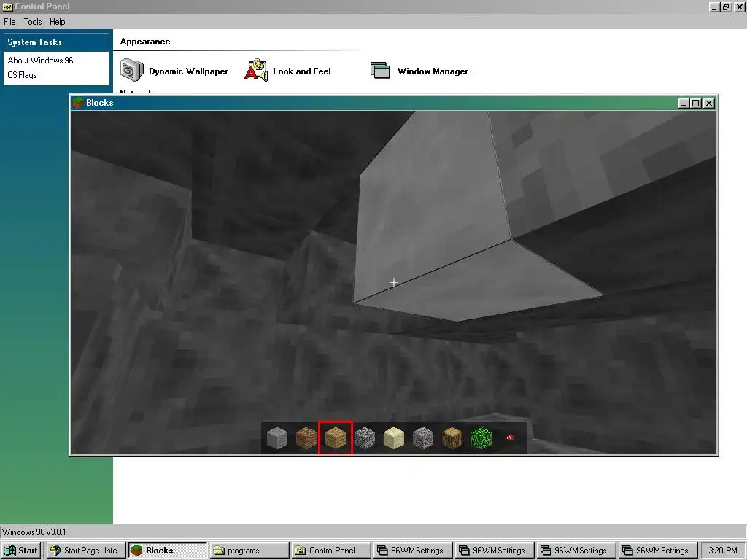Image resolution: width=747 pixels, height=560 pixels.
Task: Click the Blocks taskbar button
Action: 168,551
